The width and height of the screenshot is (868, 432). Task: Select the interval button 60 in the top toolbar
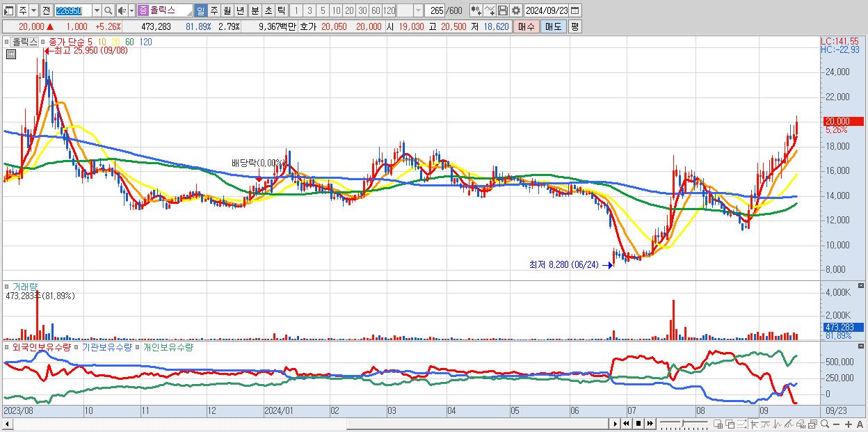[376, 10]
